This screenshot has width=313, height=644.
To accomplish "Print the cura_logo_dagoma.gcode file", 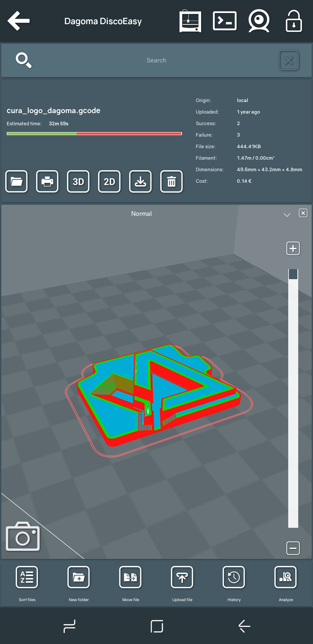I will [47, 181].
